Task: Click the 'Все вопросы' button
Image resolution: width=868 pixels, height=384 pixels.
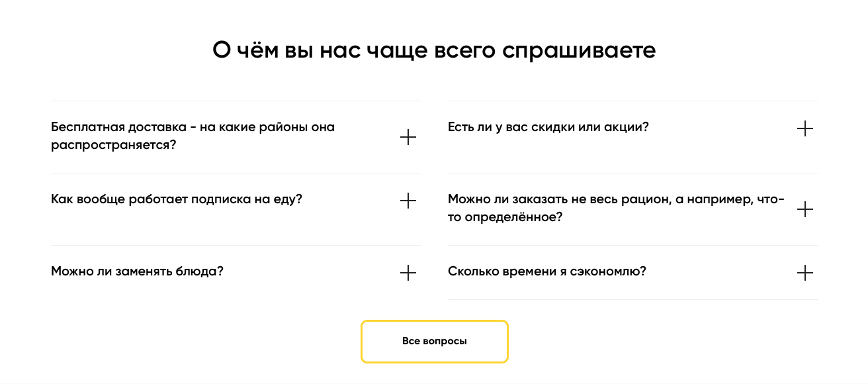Action: (x=434, y=342)
